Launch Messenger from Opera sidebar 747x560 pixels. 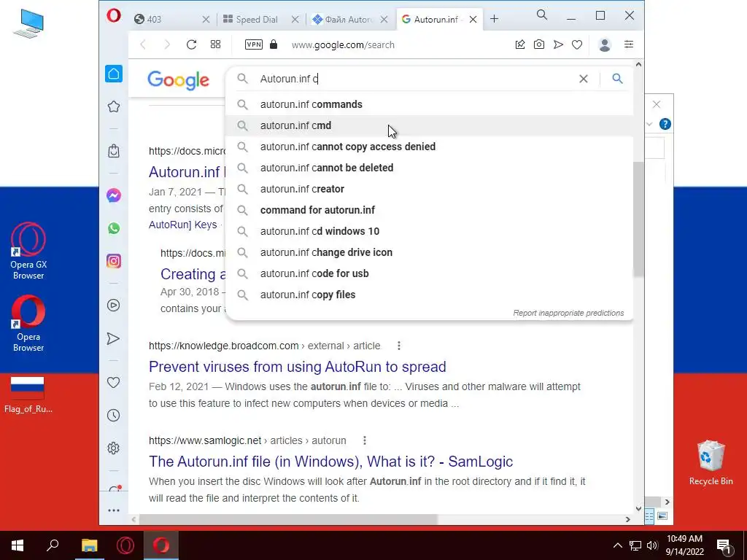click(113, 195)
